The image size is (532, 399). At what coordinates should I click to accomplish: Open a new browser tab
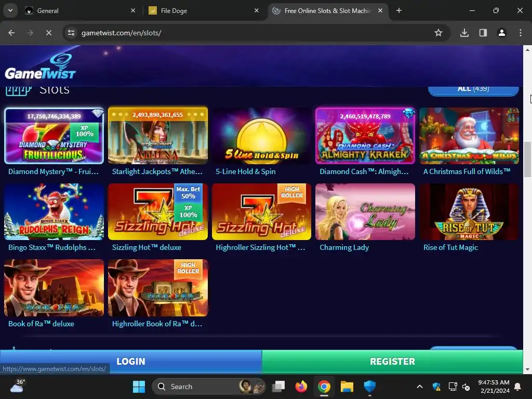pos(399,10)
